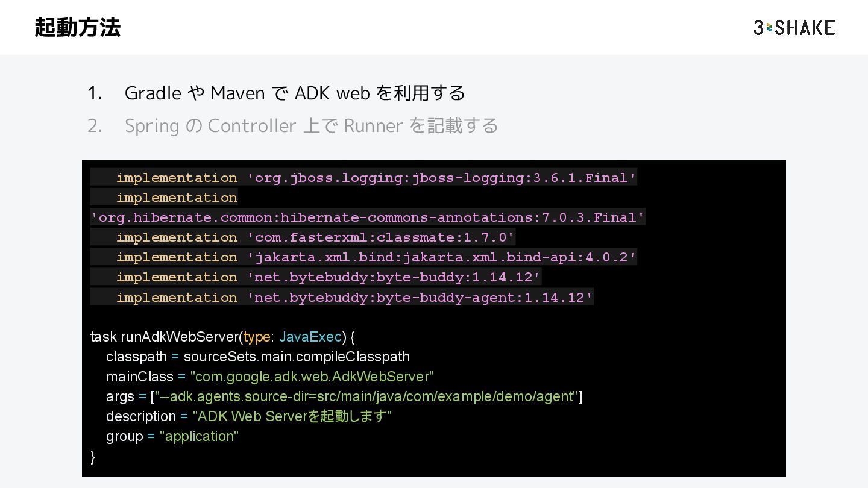Click the 3-SHAKE logo
Viewport: 868px width, 488px height.
pyautogui.click(x=794, y=28)
